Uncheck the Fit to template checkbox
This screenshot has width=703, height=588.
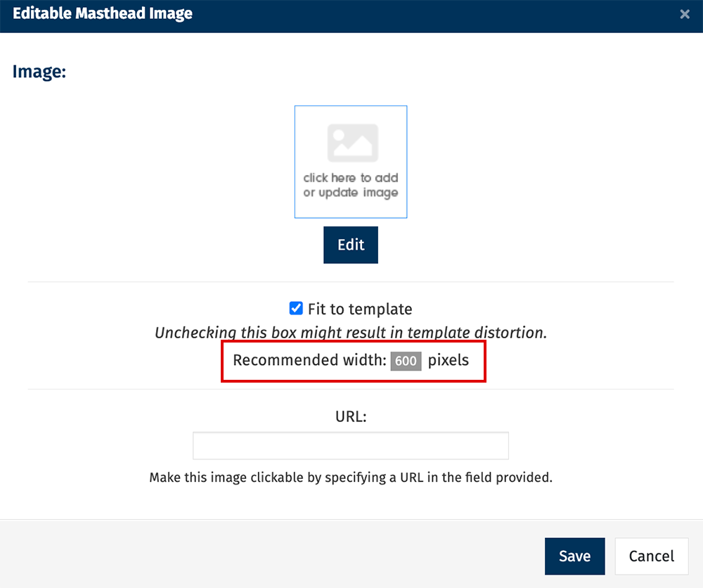296,309
